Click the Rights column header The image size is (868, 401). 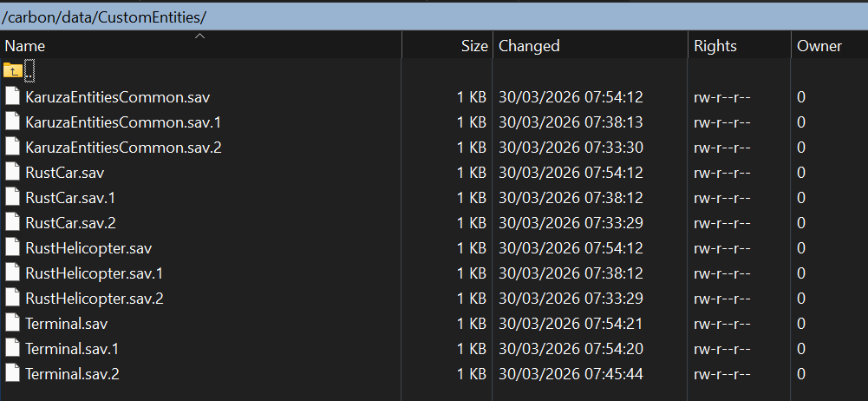click(x=715, y=46)
